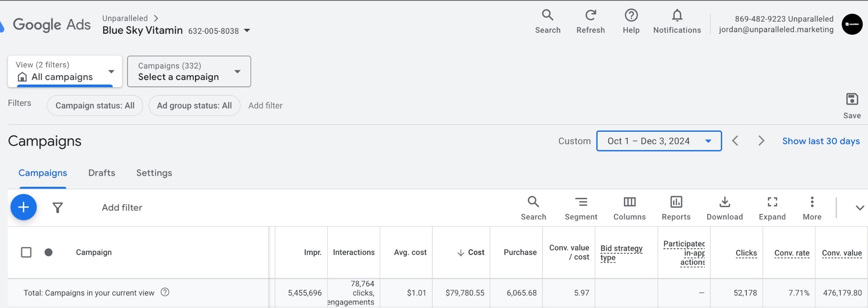Sort by the Cost column header

click(476, 253)
